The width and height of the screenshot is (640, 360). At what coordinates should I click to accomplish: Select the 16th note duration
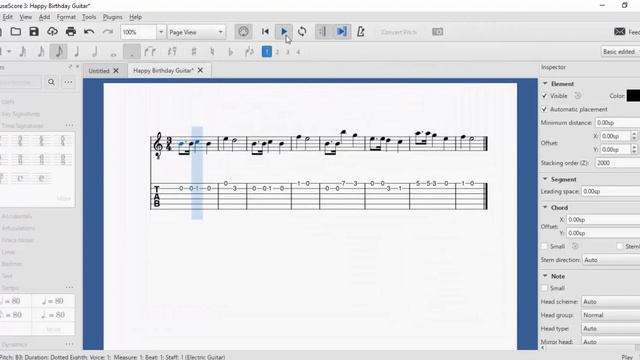click(x=41, y=51)
